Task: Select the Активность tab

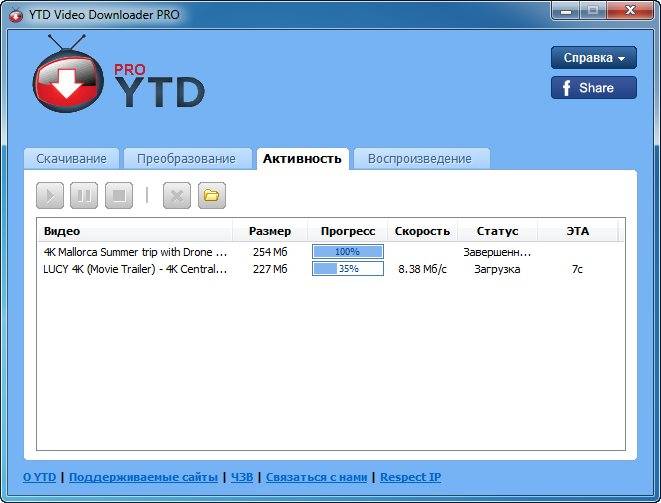Action: [x=302, y=159]
